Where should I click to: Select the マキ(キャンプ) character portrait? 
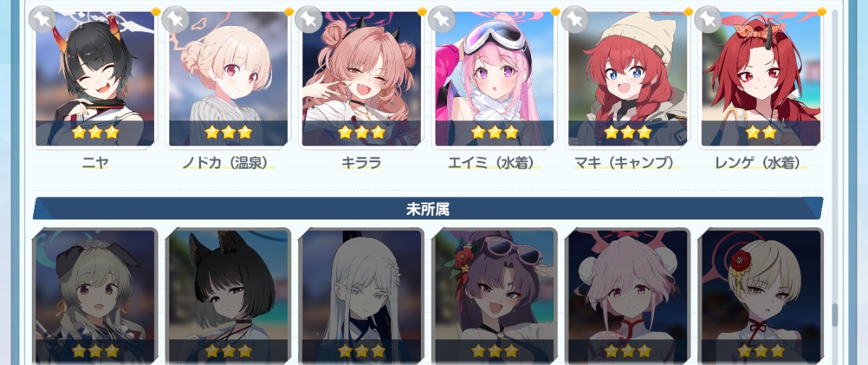tap(628, 78)
